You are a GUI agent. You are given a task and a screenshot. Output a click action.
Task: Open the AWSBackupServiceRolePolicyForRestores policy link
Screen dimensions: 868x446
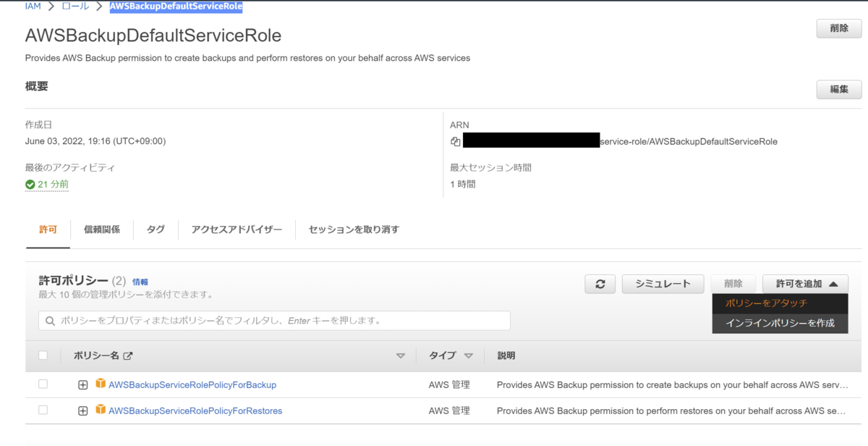[195, 411]
